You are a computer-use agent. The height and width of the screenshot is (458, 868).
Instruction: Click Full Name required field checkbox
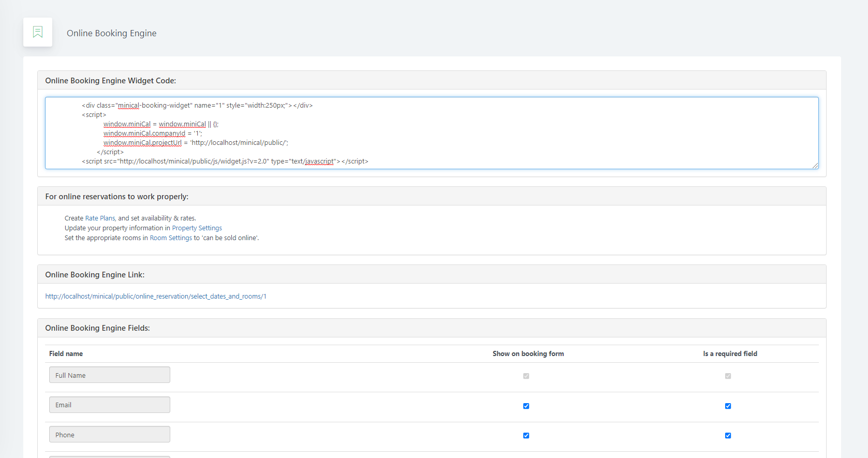pyautogui.click(x=728, y=376)
